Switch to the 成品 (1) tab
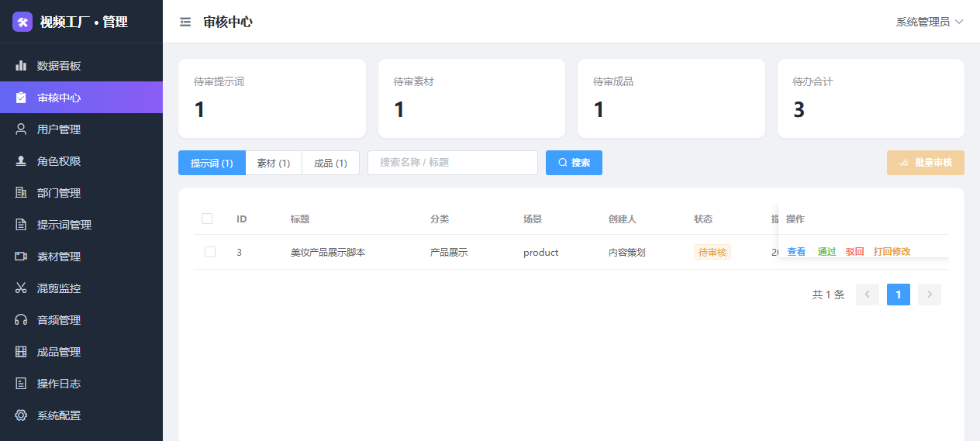Image resolution: width=980 pixels, height=441 pixels. coord(330,163)
